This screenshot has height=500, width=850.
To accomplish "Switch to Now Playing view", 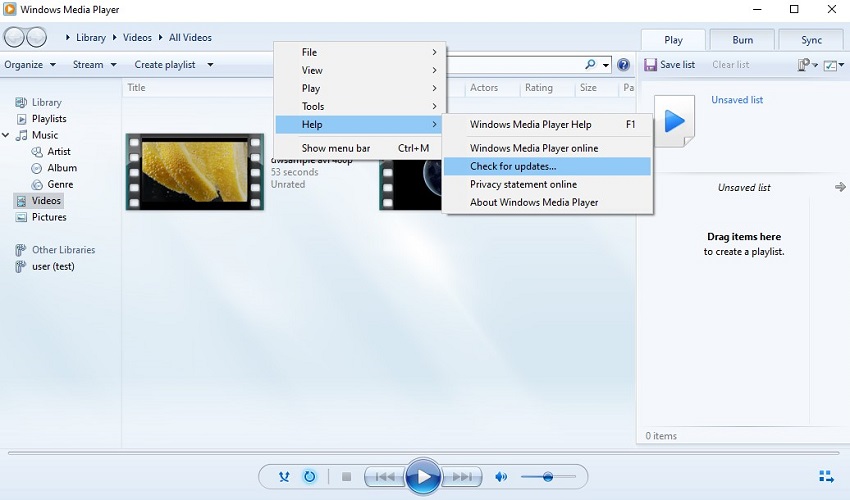I will (x=826, y=477).
